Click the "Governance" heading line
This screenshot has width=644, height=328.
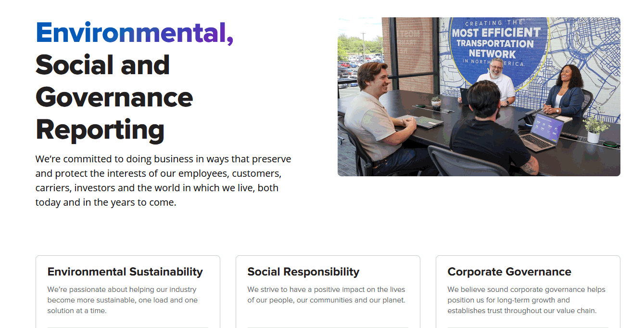pyautogui.click(x=114, y=97)
